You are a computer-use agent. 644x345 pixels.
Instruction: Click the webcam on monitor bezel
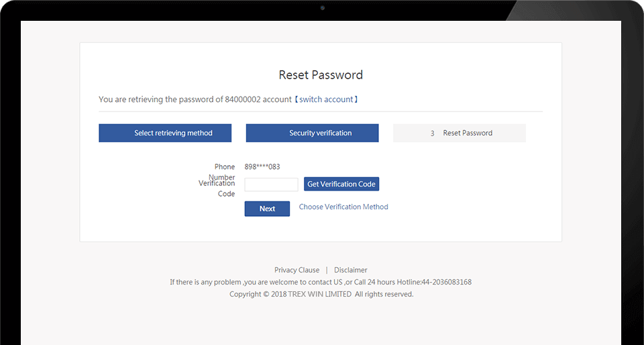(323, 8)
